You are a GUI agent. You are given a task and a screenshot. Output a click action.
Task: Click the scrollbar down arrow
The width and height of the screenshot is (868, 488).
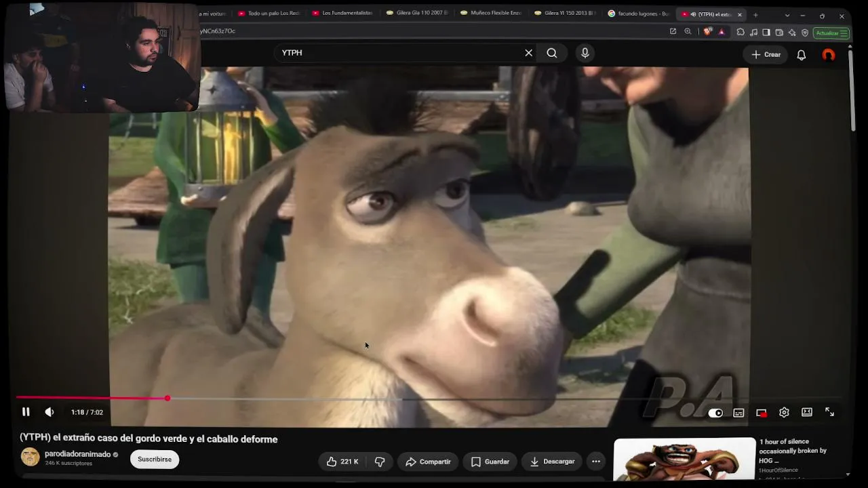[x=848, y=474]
